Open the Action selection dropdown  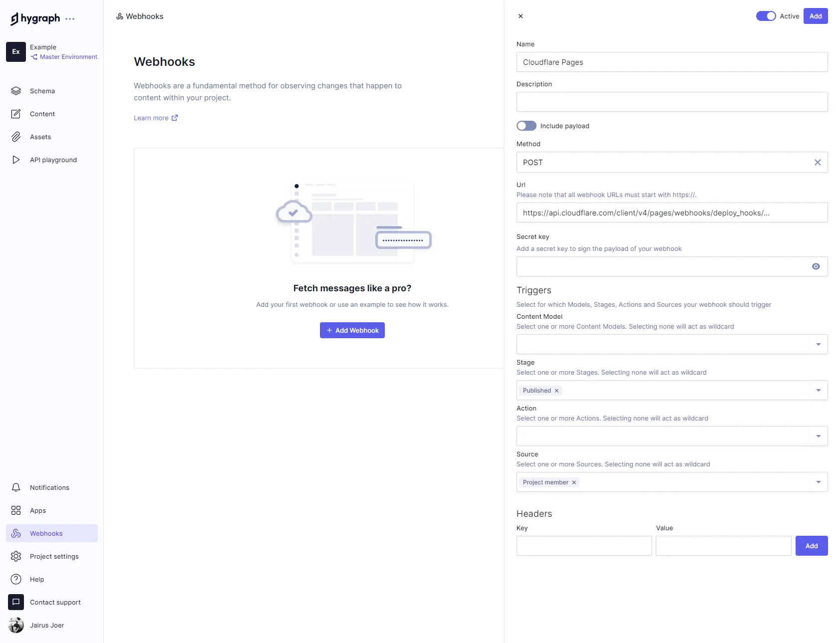(818, 435)
